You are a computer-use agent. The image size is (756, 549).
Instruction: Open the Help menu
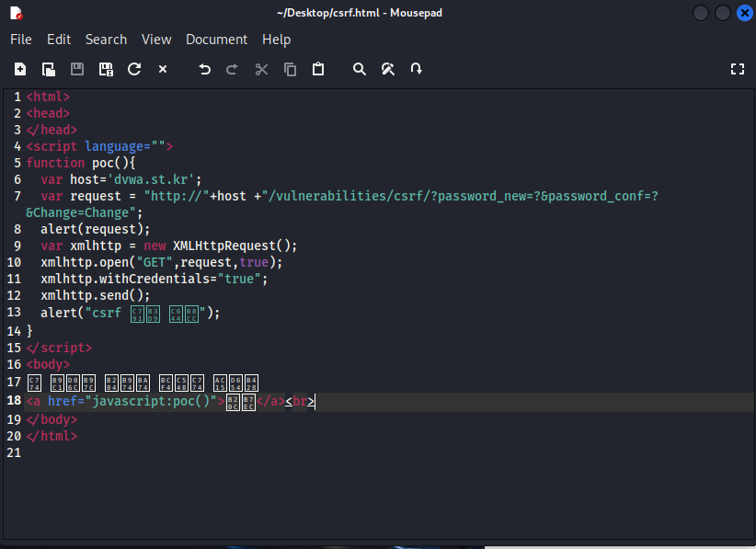pyautogui.click(x=276, y=40)
